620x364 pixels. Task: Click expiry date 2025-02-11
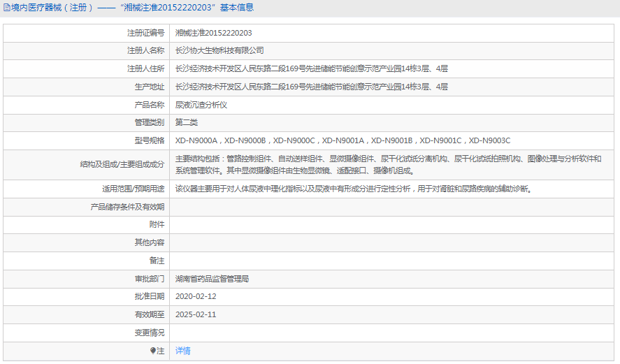click(x=196, y=314)
